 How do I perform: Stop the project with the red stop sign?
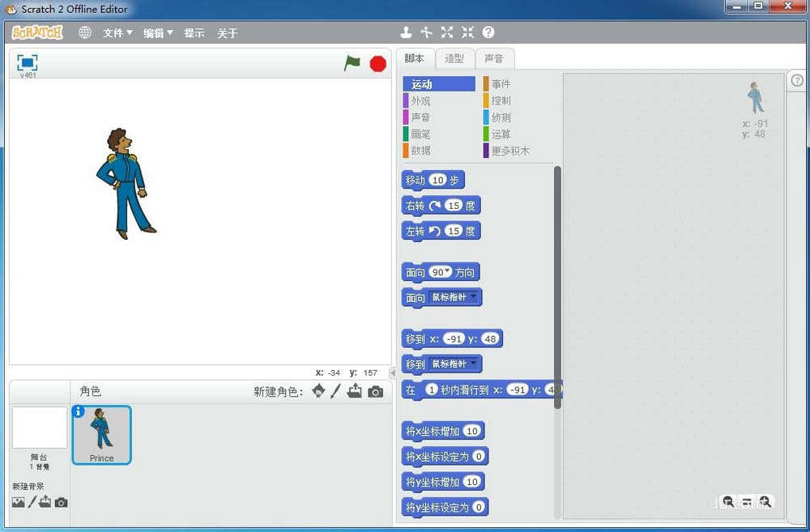(x=377, y=62)
